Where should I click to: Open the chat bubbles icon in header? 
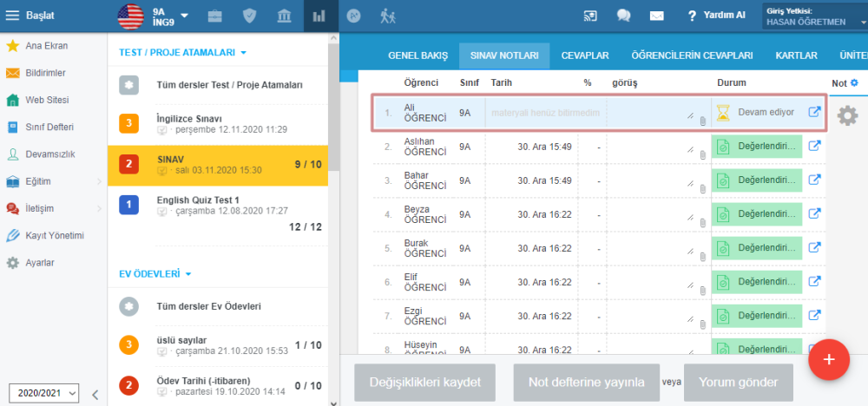point(623,16)
